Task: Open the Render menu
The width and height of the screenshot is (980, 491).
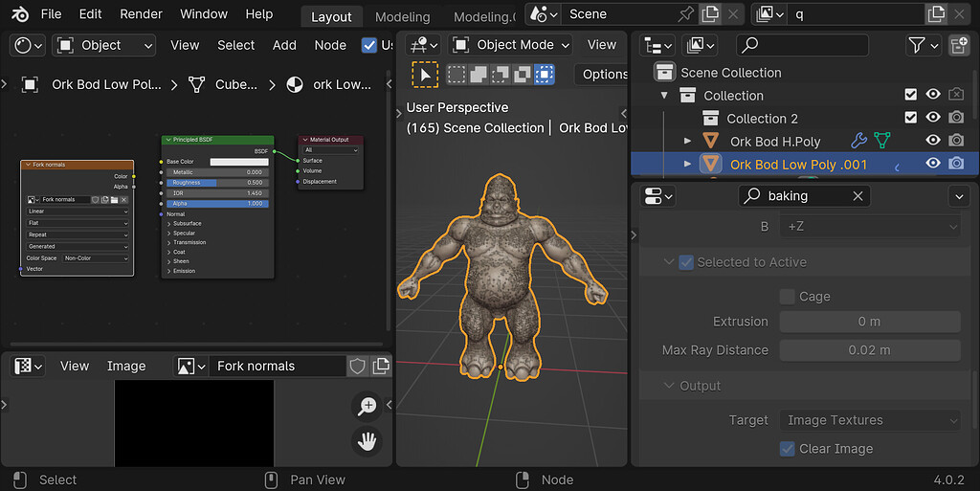Action: 141,14
